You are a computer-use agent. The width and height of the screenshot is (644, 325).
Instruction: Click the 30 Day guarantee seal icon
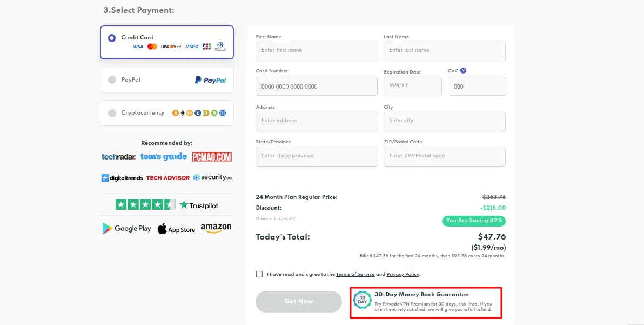362,300
